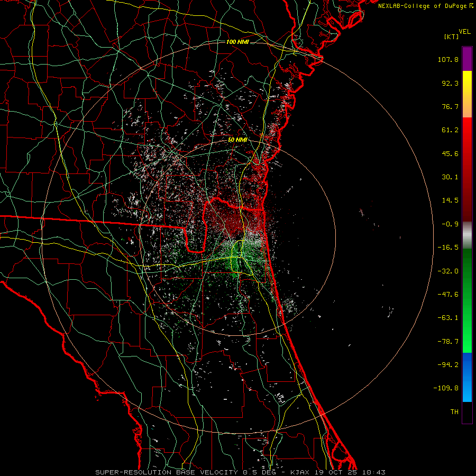
Task: Click the 30.1 velocity scale value
Action: [x=450, y=177]
